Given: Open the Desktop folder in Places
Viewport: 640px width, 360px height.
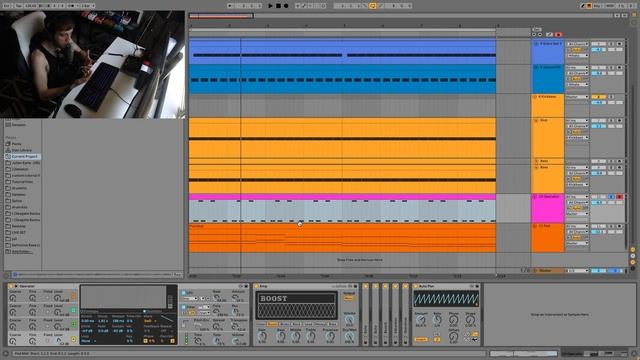Looking at the screenshot, I should [x=18, y=226].
